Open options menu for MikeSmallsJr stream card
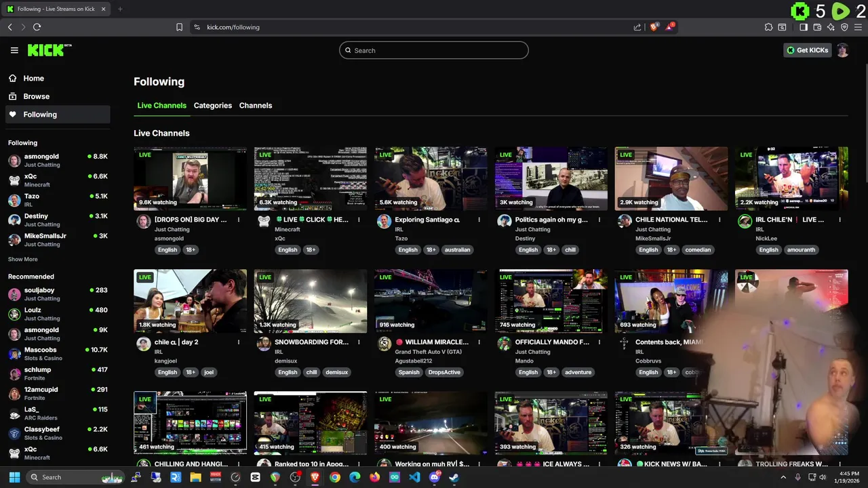Viewport: 868px width, 488px height. point(719,220)
